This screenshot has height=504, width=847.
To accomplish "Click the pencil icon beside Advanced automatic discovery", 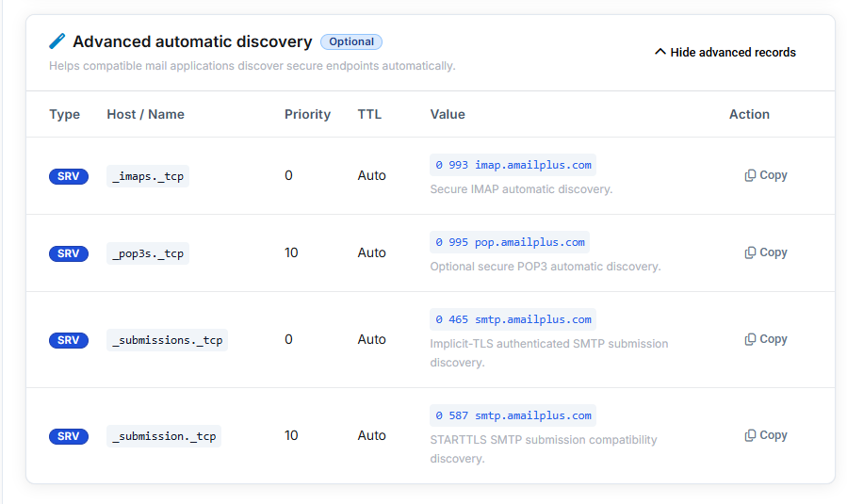I will [57, 41].
